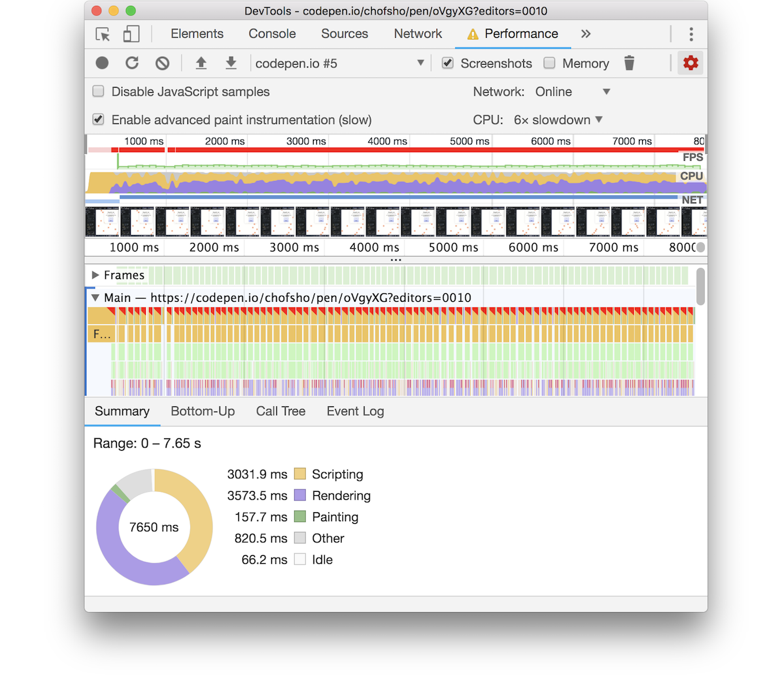Clear the current recording
784x682 pixels.
[x=162, y=63]
